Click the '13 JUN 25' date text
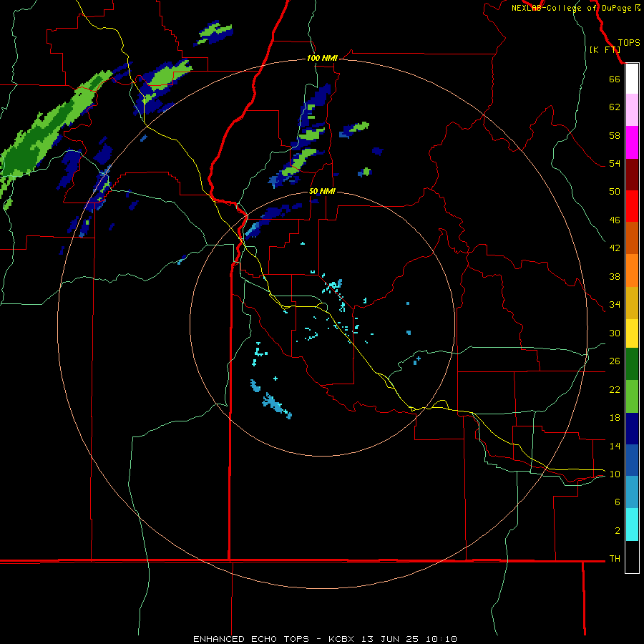The height and width of the screenshot is (644, 644). tap(390, 639)
